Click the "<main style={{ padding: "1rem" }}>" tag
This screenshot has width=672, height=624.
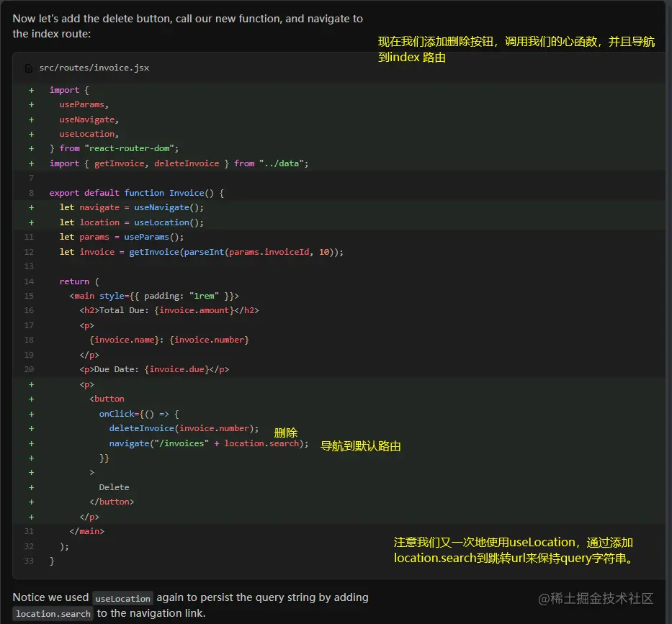pyautogui.click(x=154, y=296)
